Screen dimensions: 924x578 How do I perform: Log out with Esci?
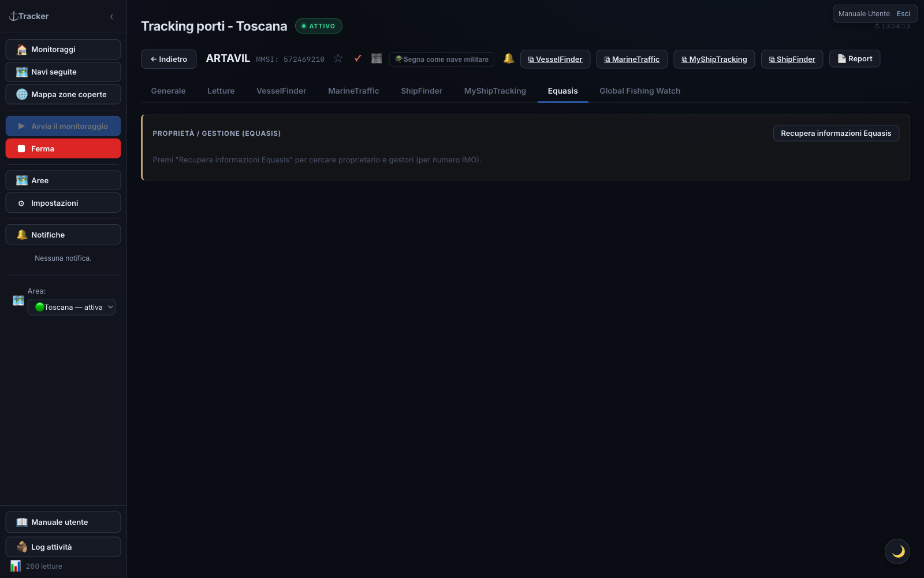click(x=903, y=14)
